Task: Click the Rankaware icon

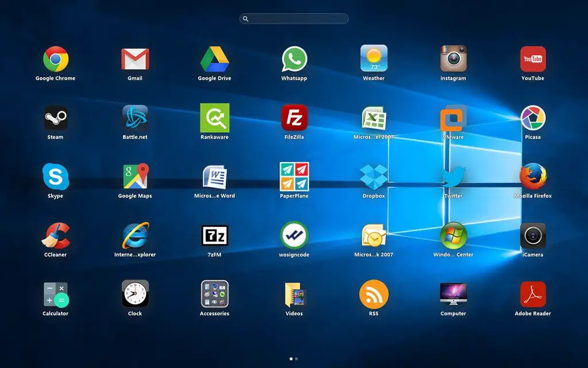Action: coord(215,118)
